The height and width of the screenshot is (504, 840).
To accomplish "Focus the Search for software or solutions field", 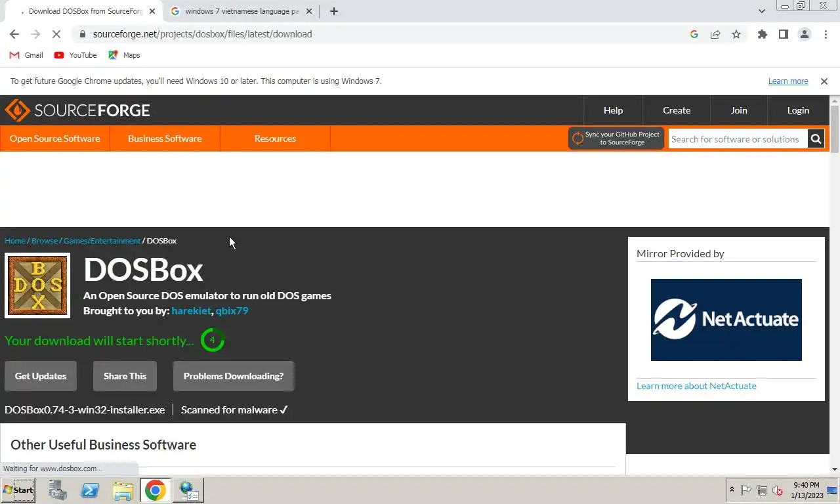I will tap(738, 139).
